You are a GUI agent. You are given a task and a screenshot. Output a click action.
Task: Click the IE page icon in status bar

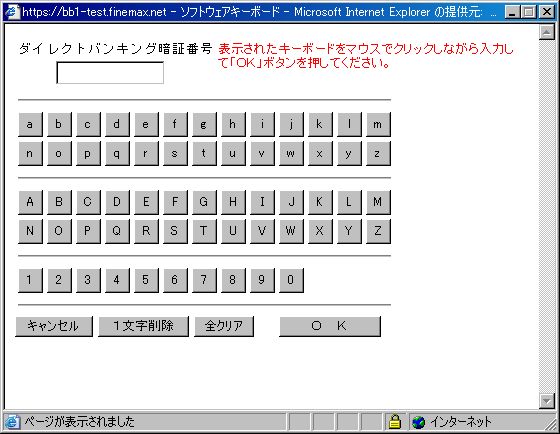pyautogui.click(x=12, y=422)
